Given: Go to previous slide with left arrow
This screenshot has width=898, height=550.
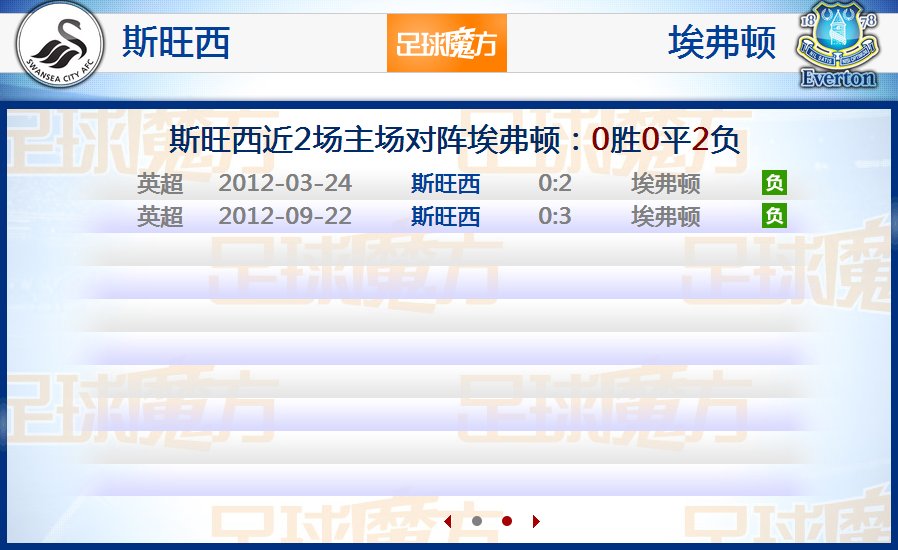Looking at the screenshot, I should point(448,521).
